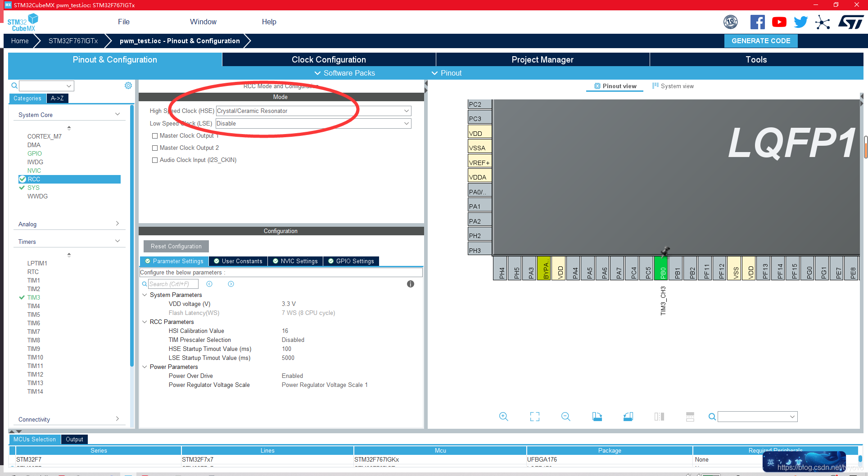The image size is (868, 476).
Task: Click GENERATE CODE button
Action: click(x=761, y=40)
